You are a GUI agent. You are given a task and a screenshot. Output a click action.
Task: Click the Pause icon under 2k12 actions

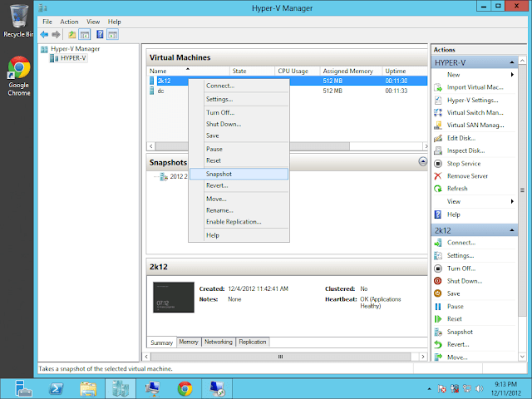coord(438,307)
